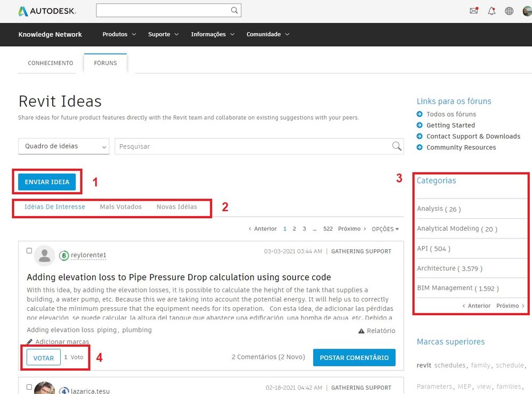Expand the Informações menu

pos(212,34)
